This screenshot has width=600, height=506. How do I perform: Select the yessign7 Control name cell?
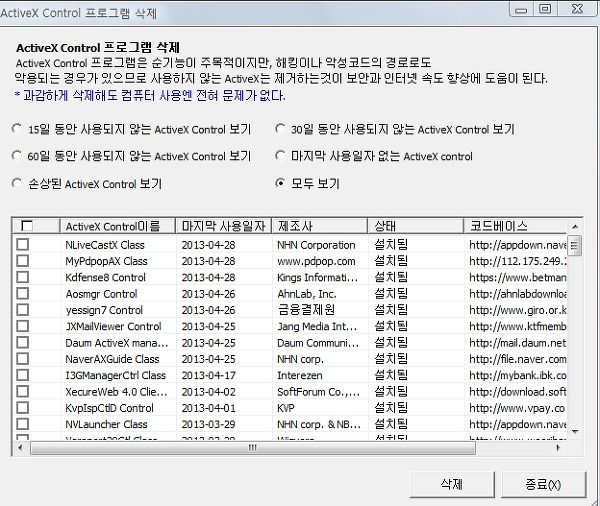coord(104,310)
